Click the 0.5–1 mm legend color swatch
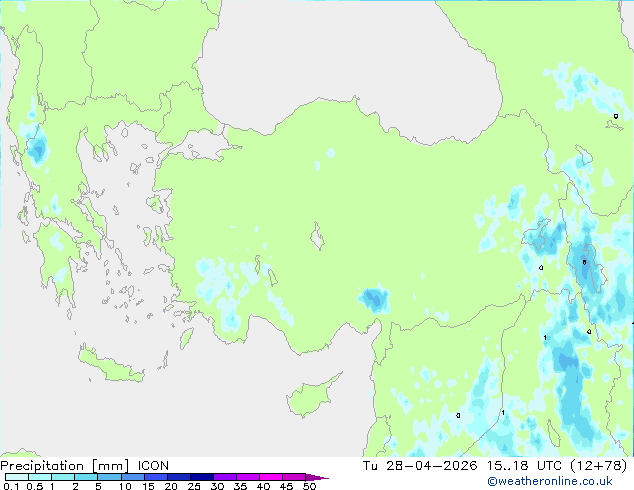 [x=40, y=477]
